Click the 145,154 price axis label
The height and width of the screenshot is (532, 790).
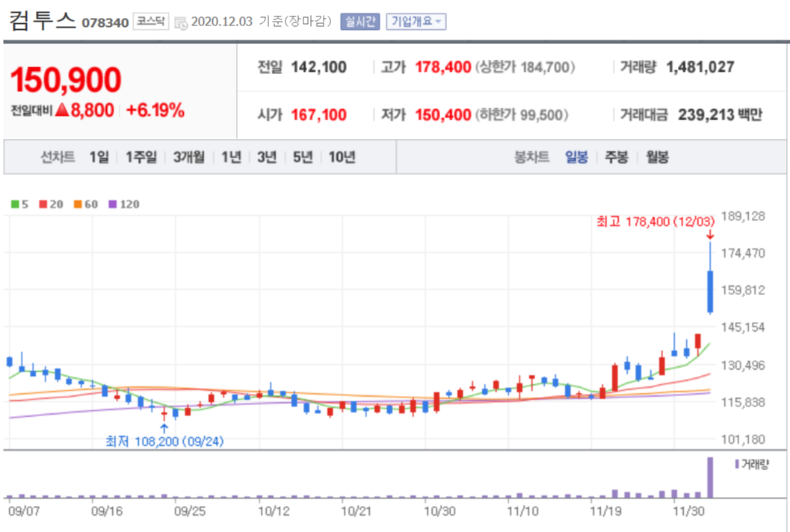[743, 327]
